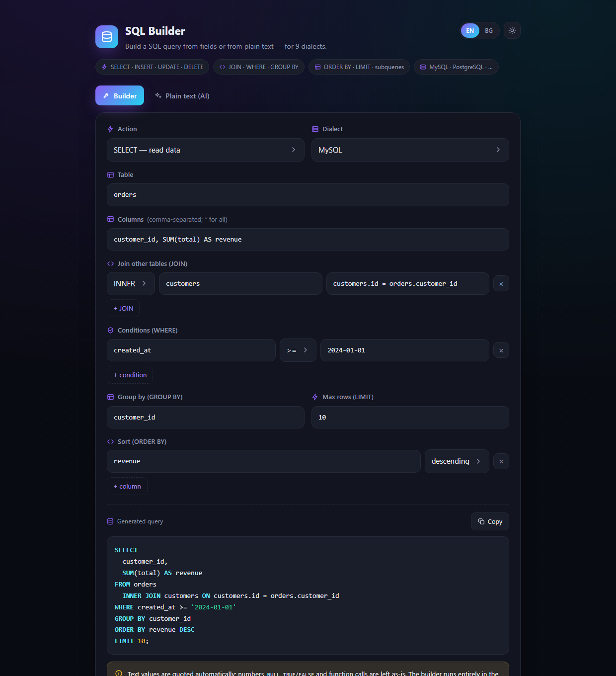
Task: Click the 'LIMIT 10;' query line
Action: [x=132, y=641]
